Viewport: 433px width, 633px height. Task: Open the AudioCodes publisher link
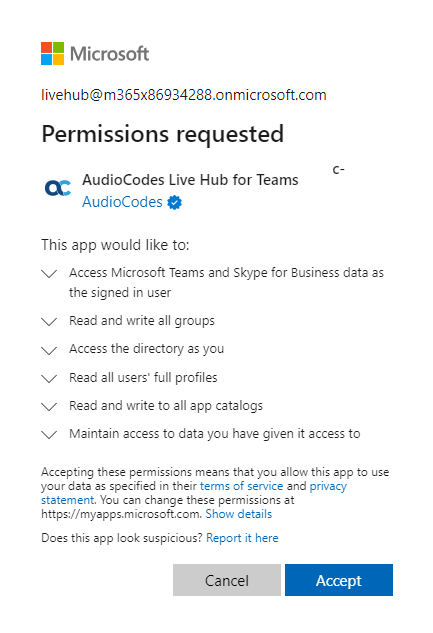122,202
